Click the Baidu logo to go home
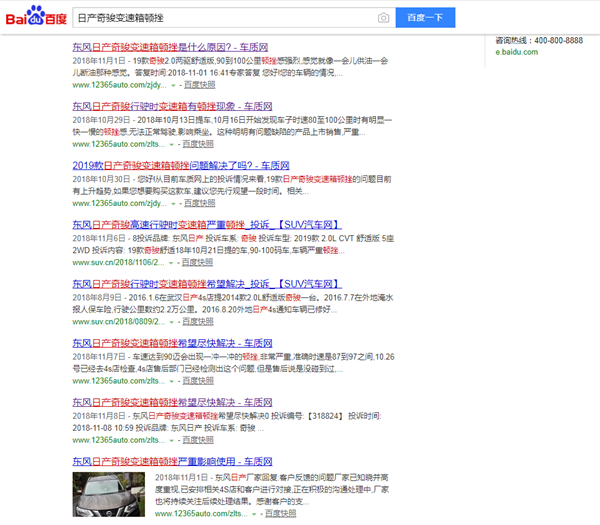Viewport: 600px width, 525px height. 36,16
